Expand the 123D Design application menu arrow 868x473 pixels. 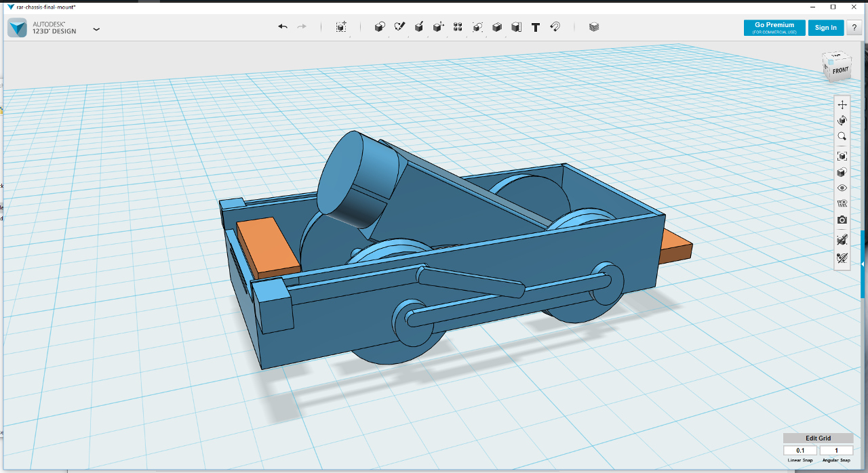[96, 29]
